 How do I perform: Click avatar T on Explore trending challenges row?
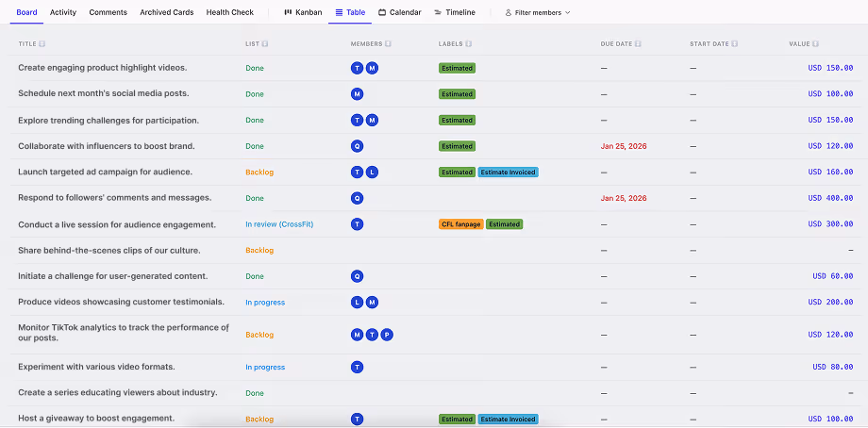pyautogui.click(x=357, y=120)
